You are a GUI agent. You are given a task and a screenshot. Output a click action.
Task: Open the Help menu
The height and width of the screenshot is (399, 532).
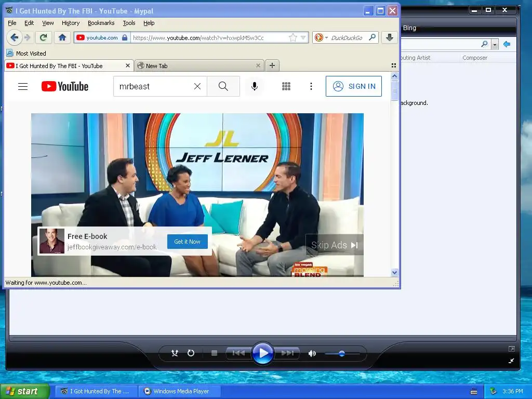click(x=149, y=23)
